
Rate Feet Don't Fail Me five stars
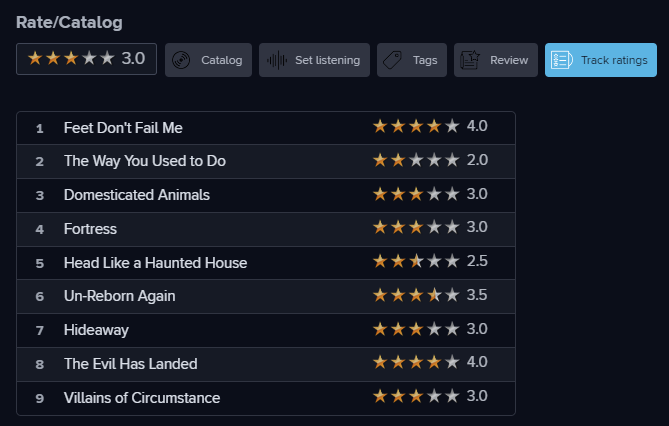tap(452, 126)
